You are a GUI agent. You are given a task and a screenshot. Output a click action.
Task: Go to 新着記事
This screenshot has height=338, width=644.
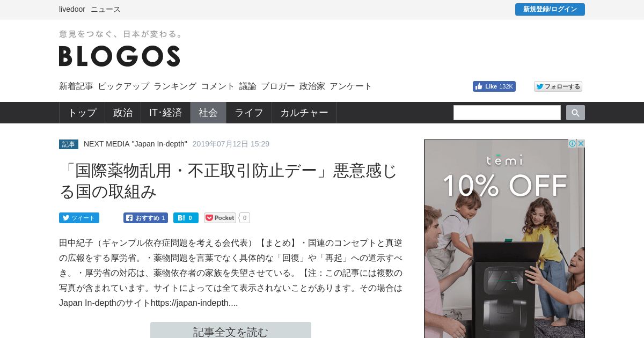[x=76, y=86]
